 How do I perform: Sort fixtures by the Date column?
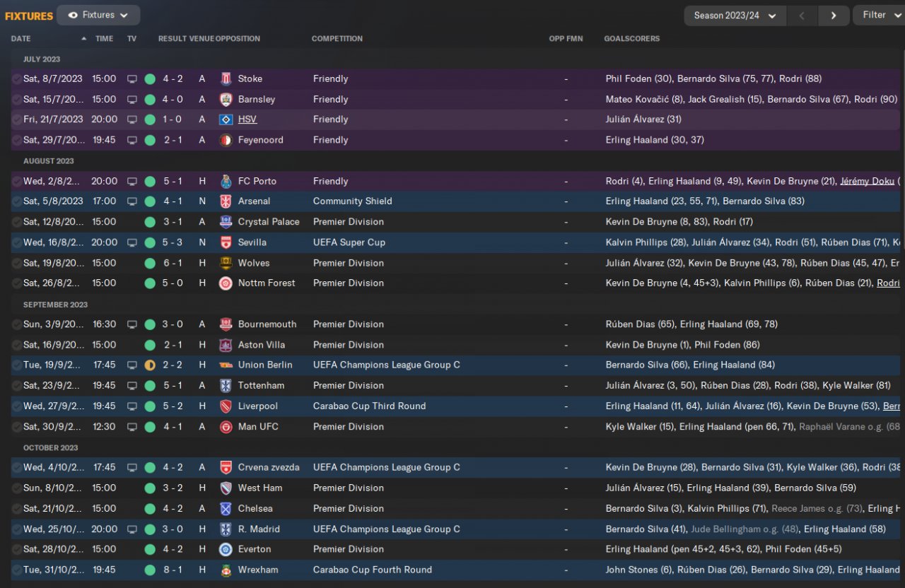point(21,39)
